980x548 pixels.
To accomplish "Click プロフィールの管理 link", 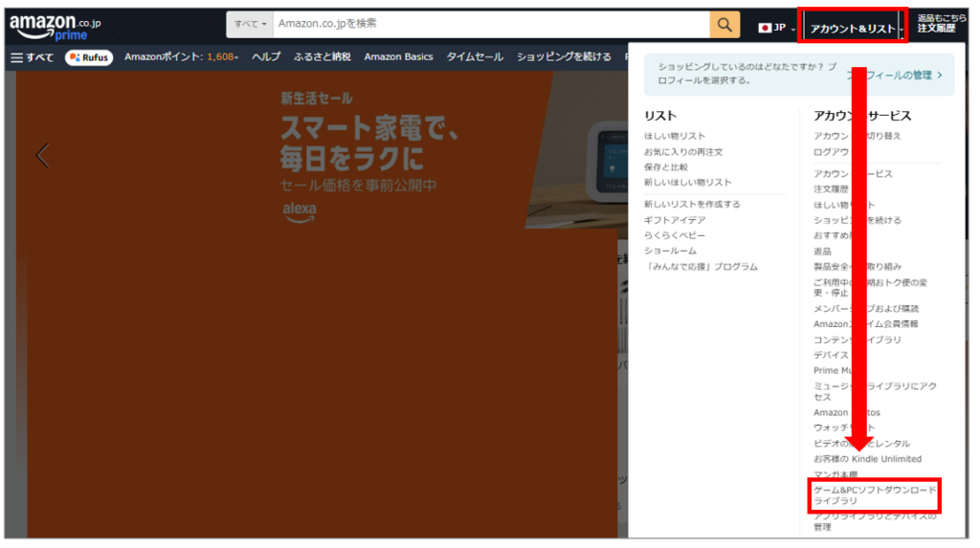I will click(x=895, y=75).
